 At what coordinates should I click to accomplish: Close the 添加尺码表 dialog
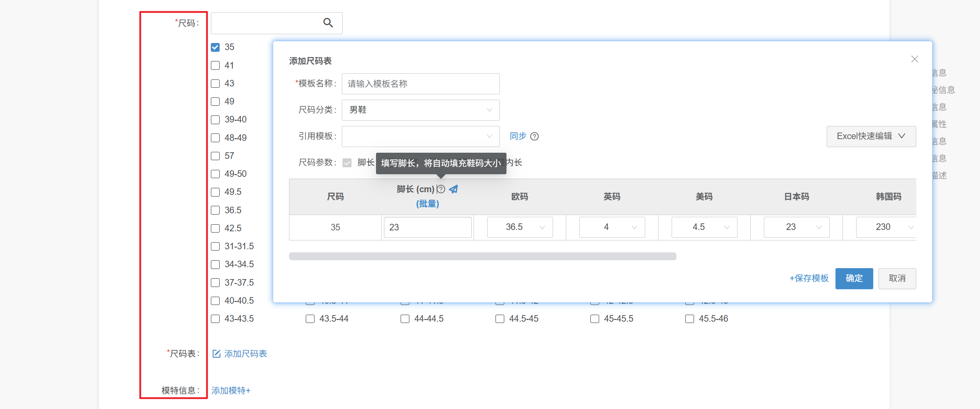click(915, 59)
